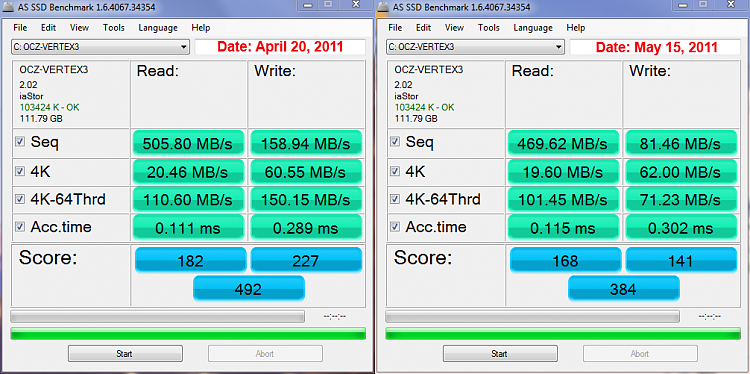Toggle Acc.time checkbox in April 20 window

coord(20,227)
